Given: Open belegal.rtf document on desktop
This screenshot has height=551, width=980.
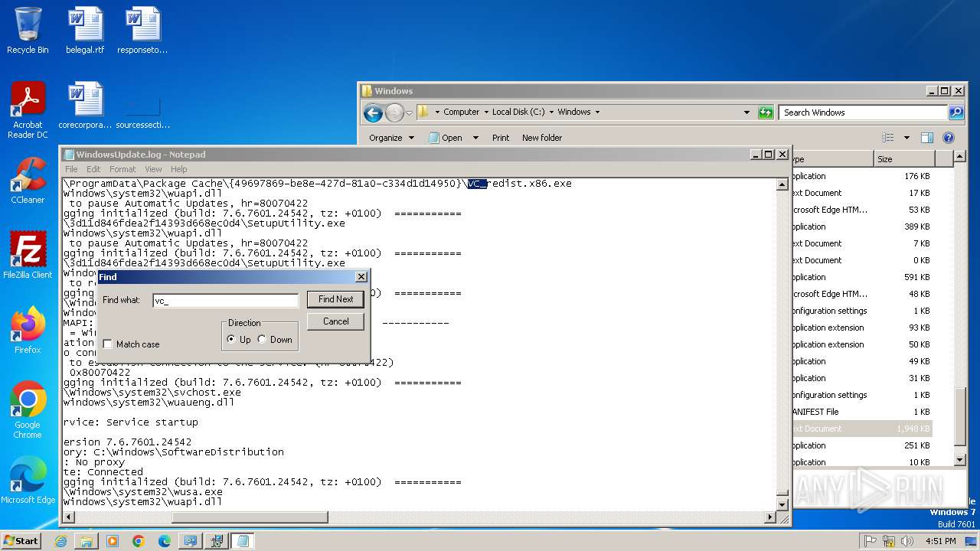Looking at the screenshot, I should click(x=85, y=31).
